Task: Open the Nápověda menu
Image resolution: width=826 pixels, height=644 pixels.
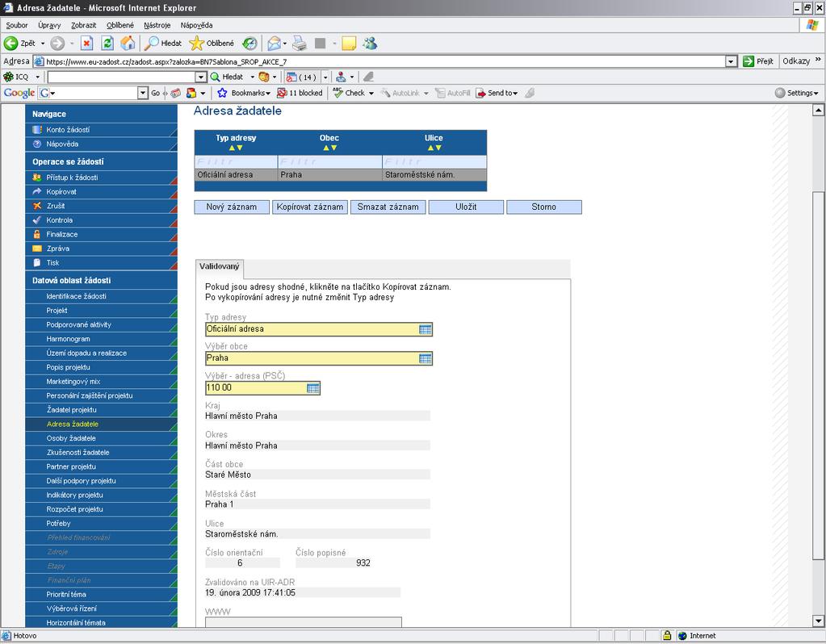Action: [x=196, y=25]
